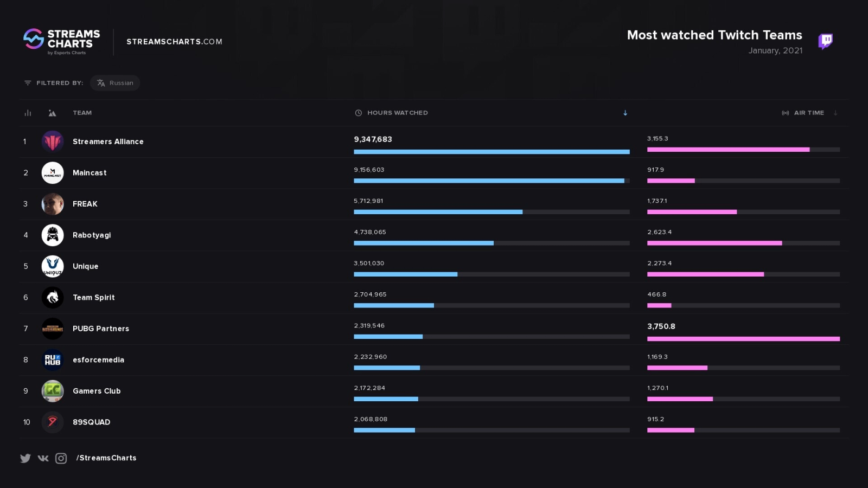Sort by Hours Watched blue arrow
This screenshot has width=868, height=488.
(625, 113)
